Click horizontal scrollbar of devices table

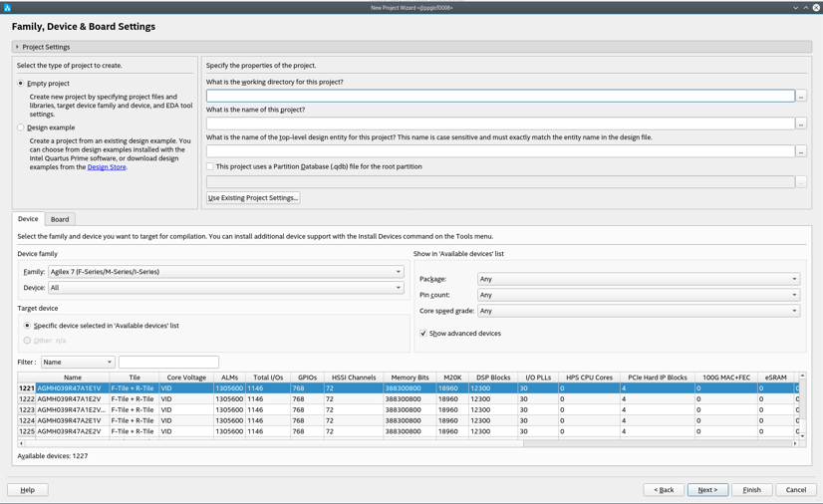tap(399, 443)
